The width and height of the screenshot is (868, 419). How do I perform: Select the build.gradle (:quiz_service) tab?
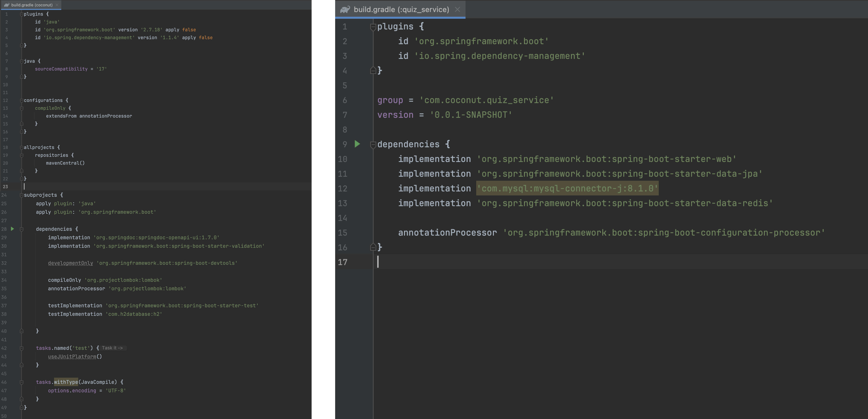point(400,9)
